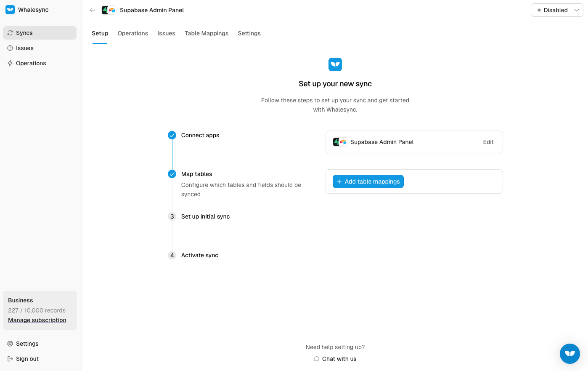Open the Disabled status dropdown

[576, 10]
